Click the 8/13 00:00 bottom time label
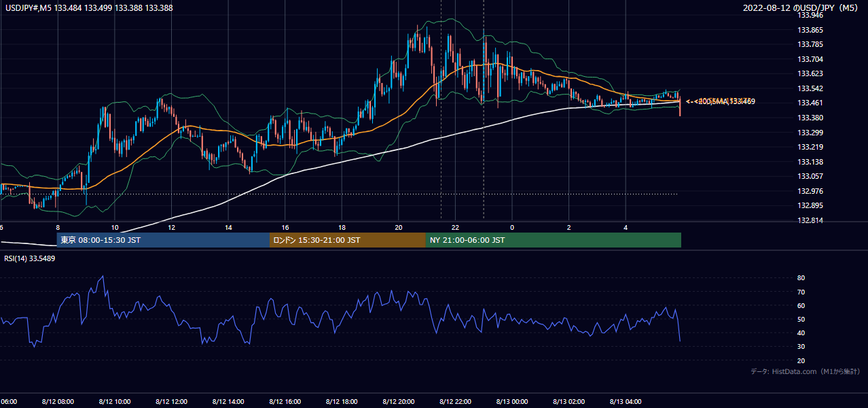Image resolution: width=868 pixels, height=408 pixels. point(512,401)
